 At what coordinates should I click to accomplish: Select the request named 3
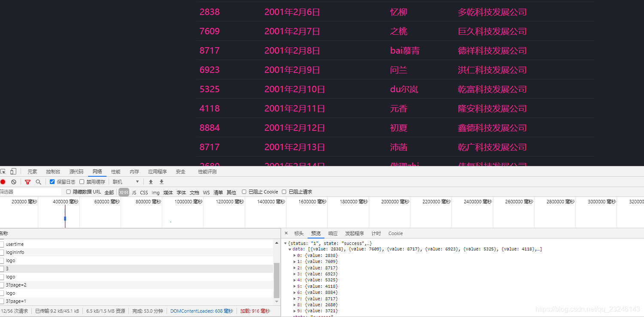(137, 269)
